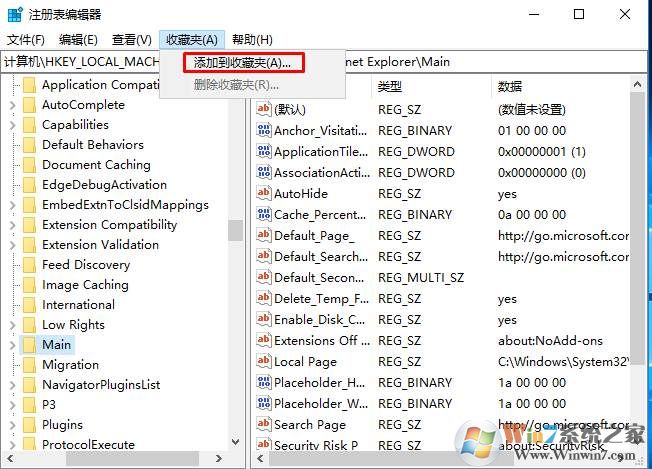Image resolution: width=652 pixels, height=469 pixels.
Task: Open the 查看(V) menu
Action: click(x=131, y=40)
